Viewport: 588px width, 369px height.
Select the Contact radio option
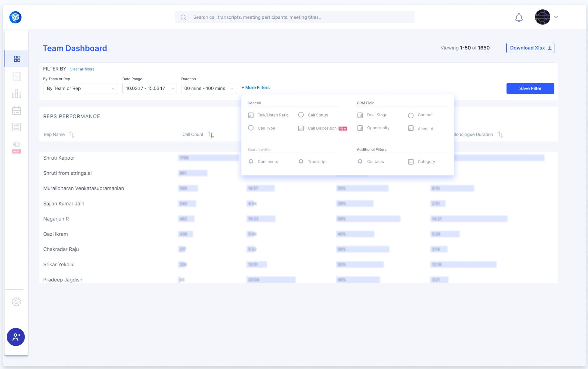(x=411, y=115)
